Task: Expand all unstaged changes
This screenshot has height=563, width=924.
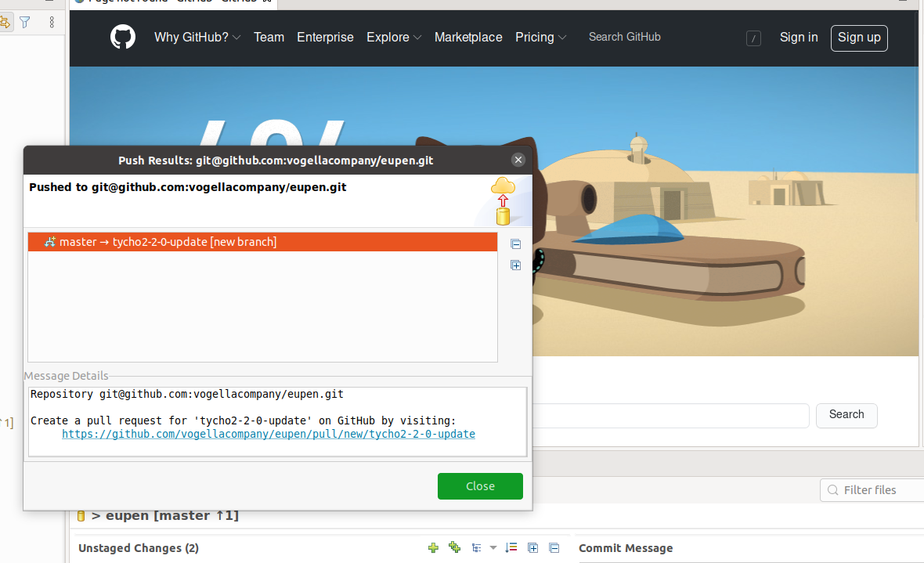Action: coord(532,547)
